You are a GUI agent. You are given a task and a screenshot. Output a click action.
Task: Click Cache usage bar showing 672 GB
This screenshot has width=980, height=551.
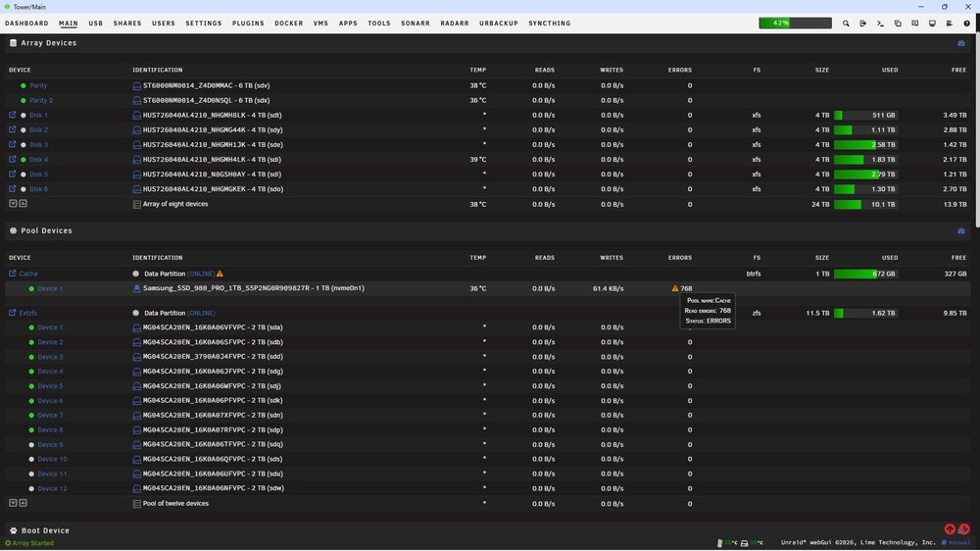pos(865,274)
